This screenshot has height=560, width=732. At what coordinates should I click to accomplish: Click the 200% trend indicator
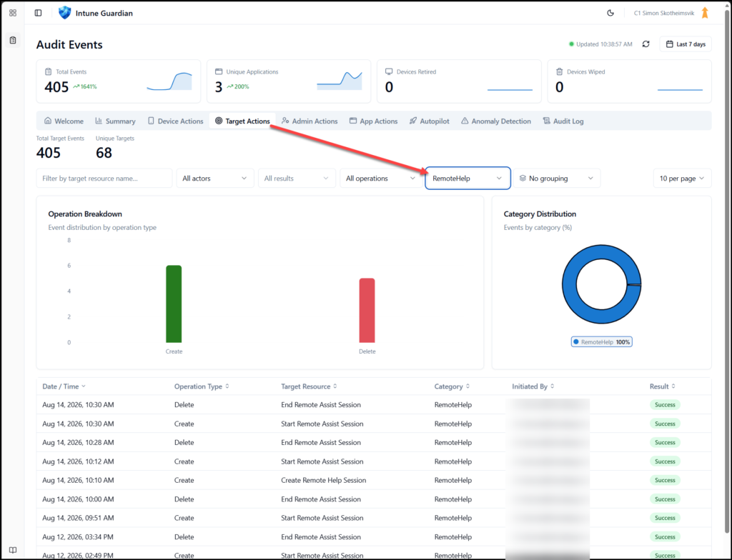tap(238, 87)
